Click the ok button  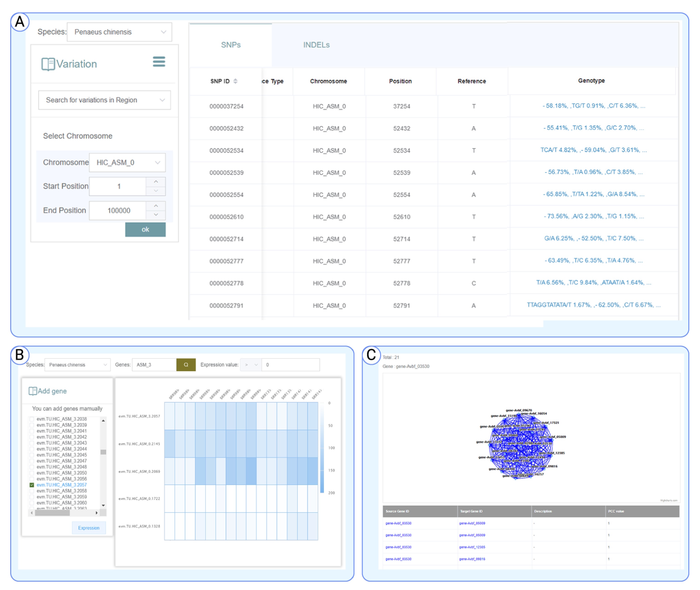(145, 229)
